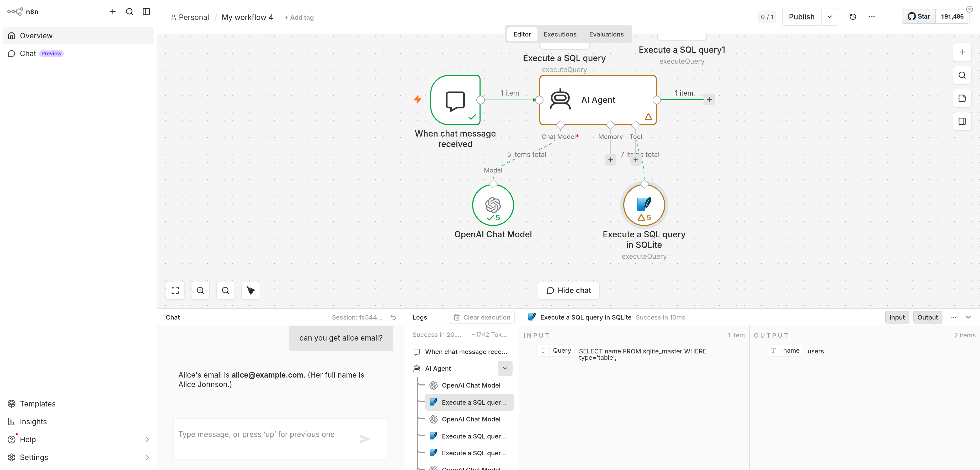Toggle the Output panel button
Screen dimensions: 980x470
pos(927,317)
